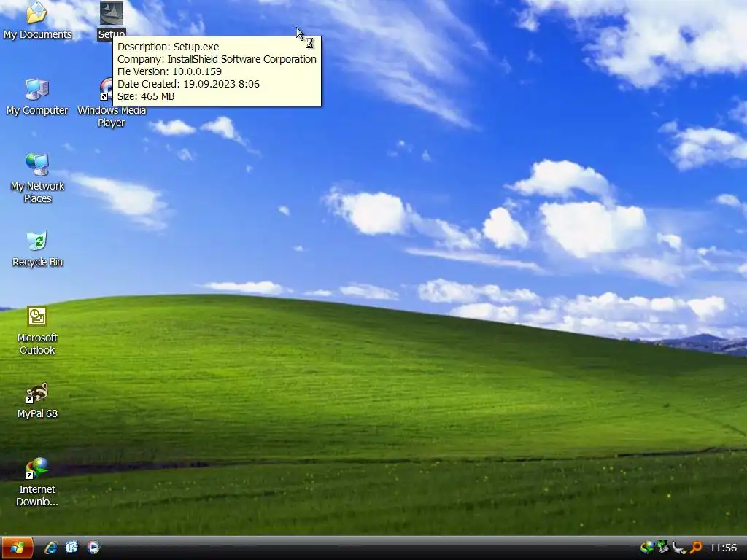This screenshot has width=747, height=560.
Task: Click the Safely Remove Hardware tray icon
Action: point(662,548)
